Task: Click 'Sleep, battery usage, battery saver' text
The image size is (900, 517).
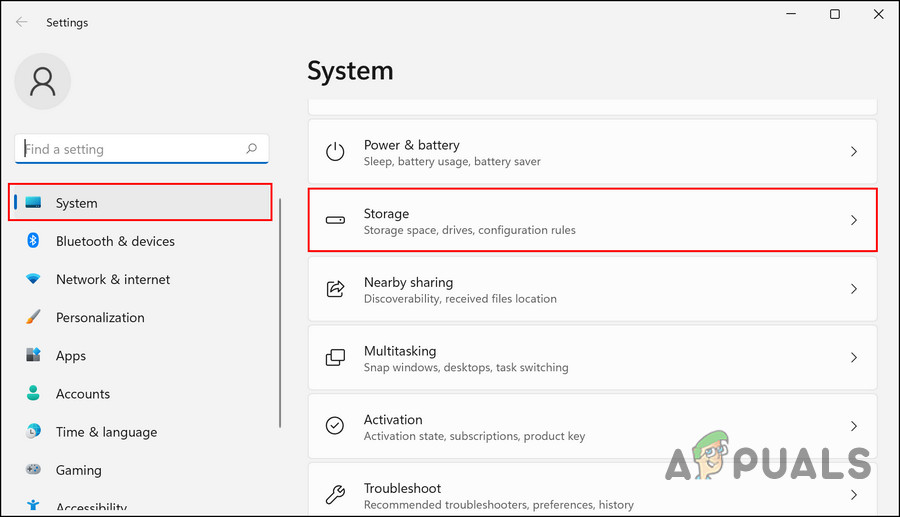Action: click(x=452, y=162)
